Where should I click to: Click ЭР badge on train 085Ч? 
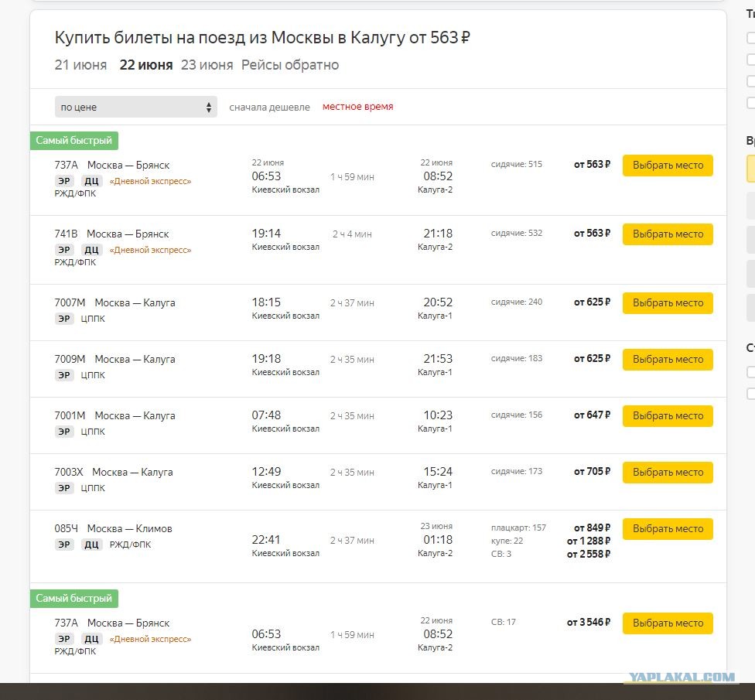(64, 545)
